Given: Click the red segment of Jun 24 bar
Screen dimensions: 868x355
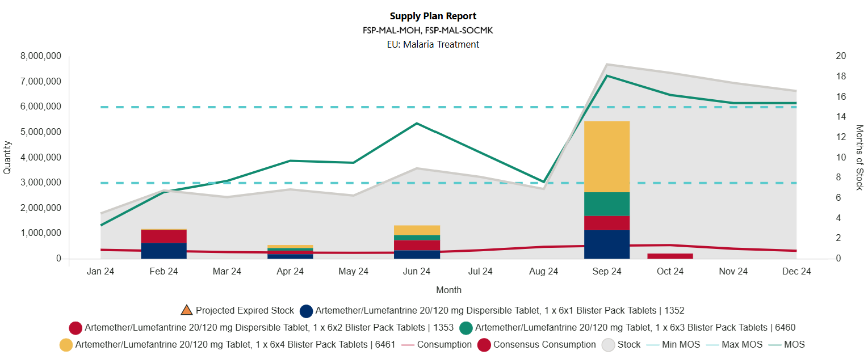Looking at the screenshot, I should click(x=417, y=246).
